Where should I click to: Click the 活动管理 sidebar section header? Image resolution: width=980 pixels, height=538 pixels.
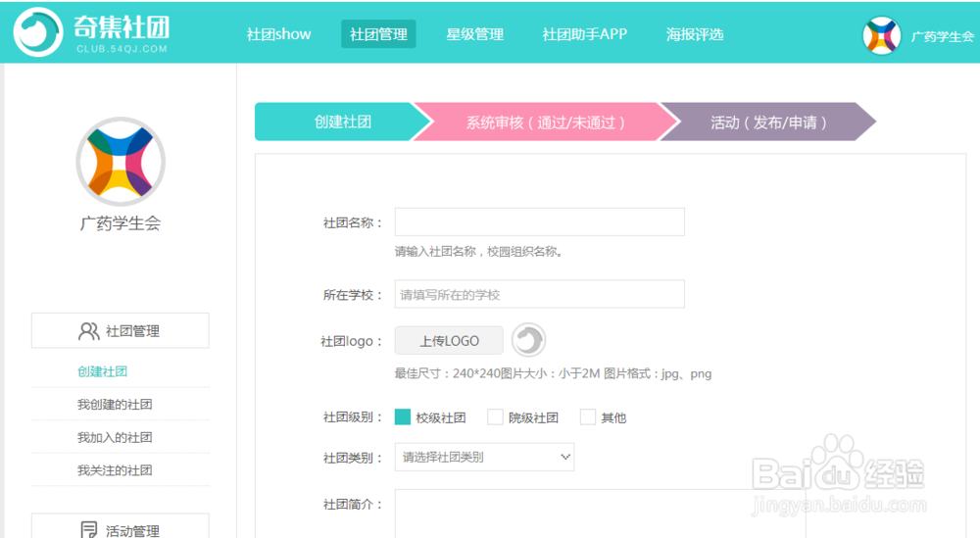click(x=120, y=526)
